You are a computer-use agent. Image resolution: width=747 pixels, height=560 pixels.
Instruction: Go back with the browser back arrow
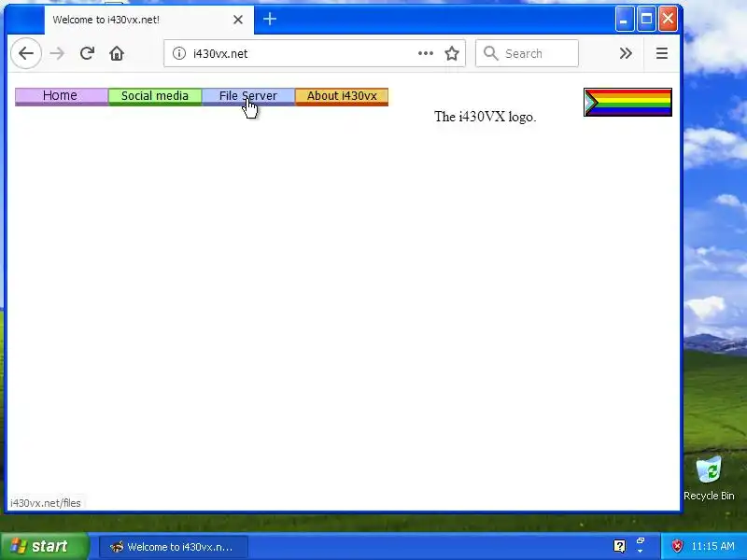(26, 53)
